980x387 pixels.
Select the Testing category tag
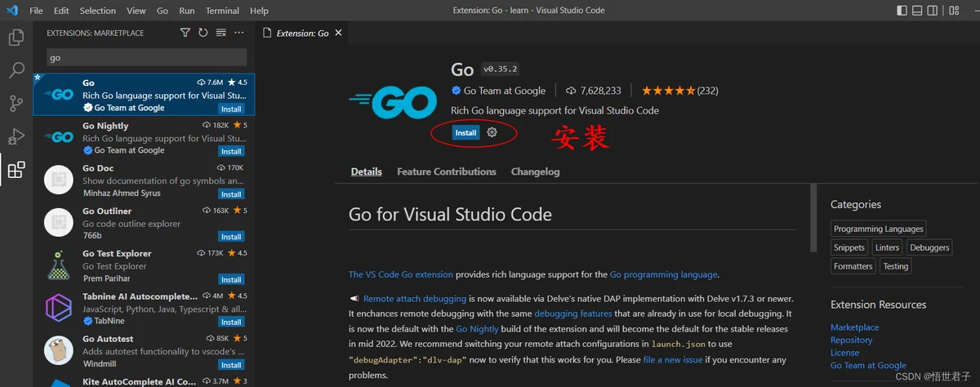click(896, 266)
